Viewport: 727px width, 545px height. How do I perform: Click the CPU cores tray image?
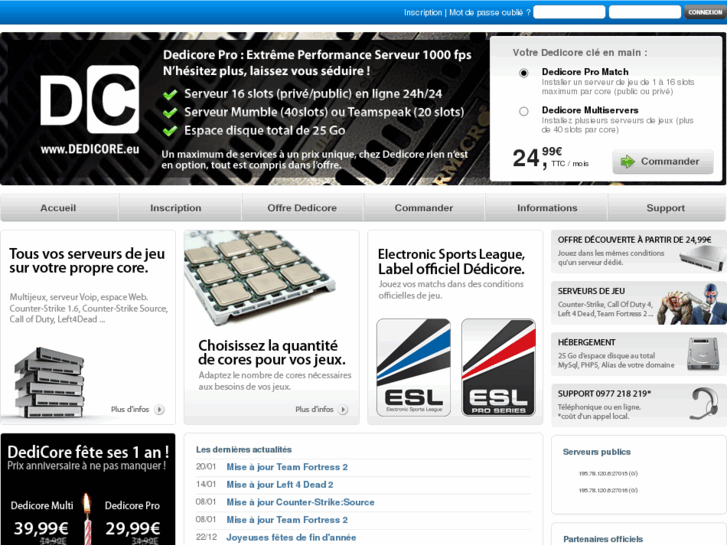(259, 278)
